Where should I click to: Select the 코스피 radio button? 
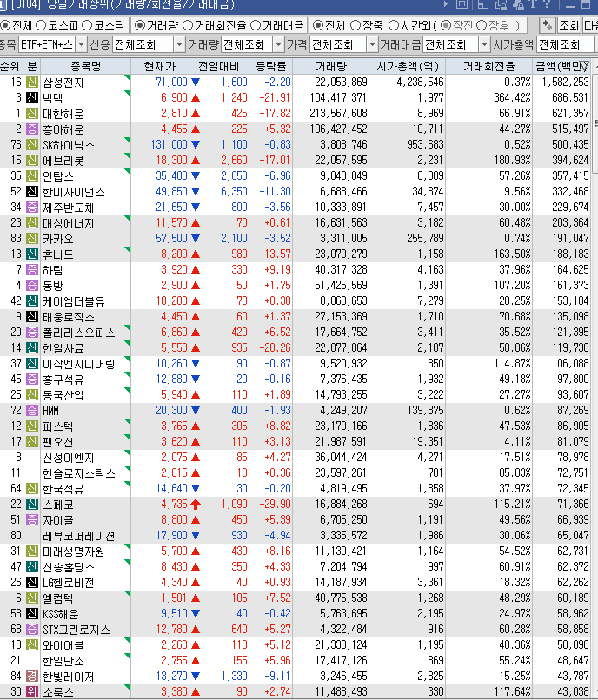pos(41,25)
